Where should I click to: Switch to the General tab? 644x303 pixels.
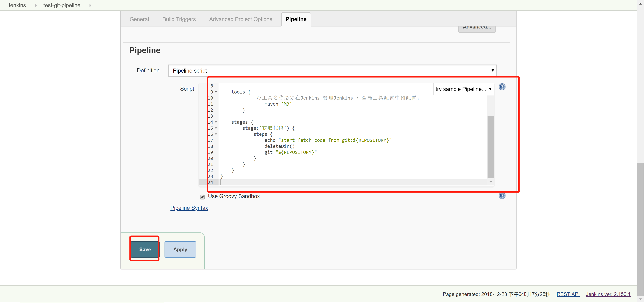pos(139,19)
